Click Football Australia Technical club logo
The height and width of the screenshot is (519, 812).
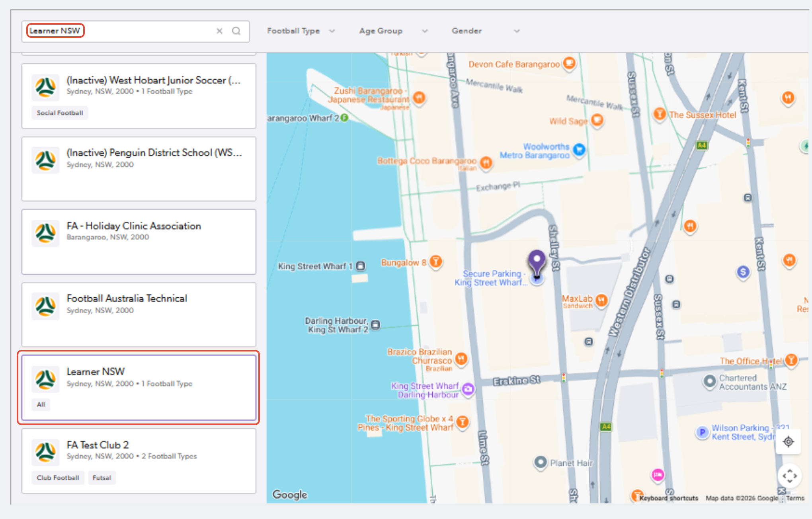[46, 306]
